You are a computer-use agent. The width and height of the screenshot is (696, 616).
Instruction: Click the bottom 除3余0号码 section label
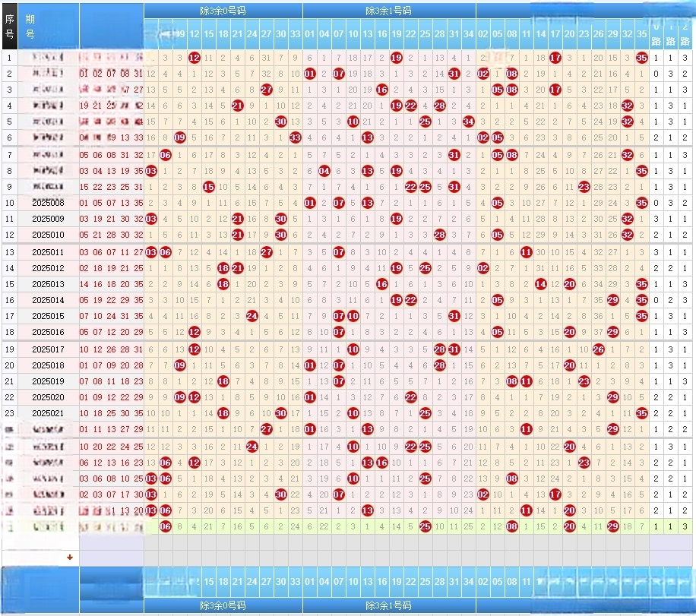223,605
